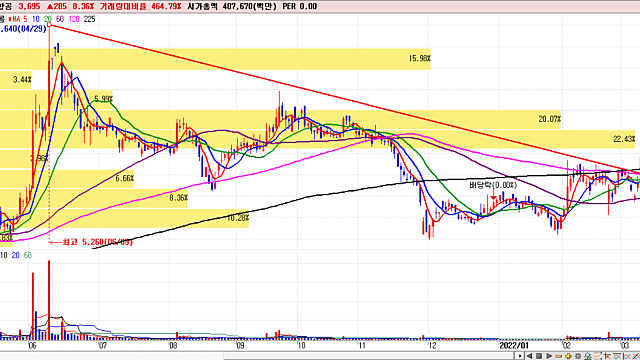The image size is (640, 360).
Task: Click the people/investor icon in bottom toolbar
Action: coord(588,356)
